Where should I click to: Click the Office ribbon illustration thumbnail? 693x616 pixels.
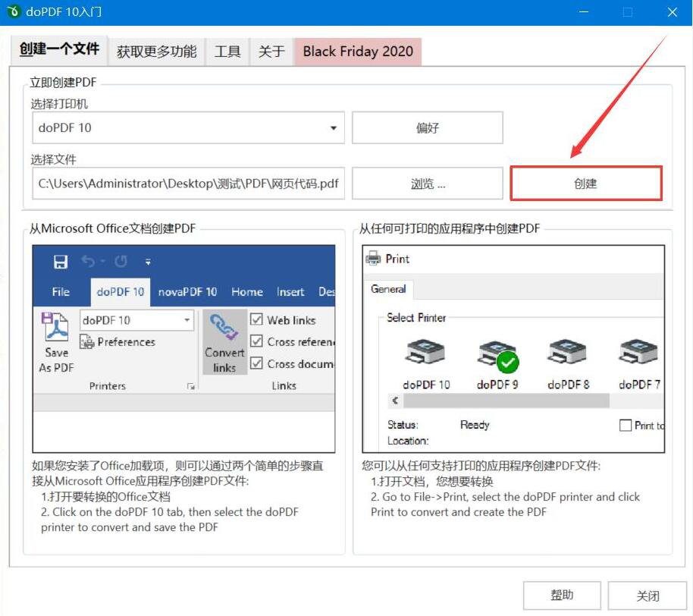tap(183, 348)
